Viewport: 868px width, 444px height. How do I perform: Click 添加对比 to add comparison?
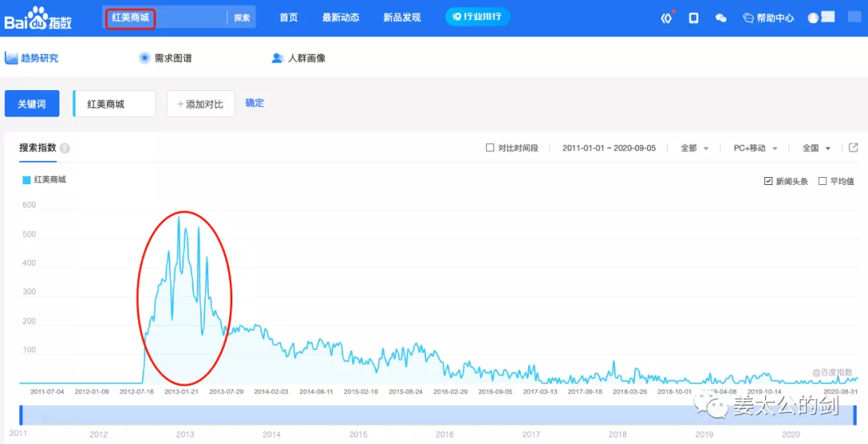coord(200,104)
